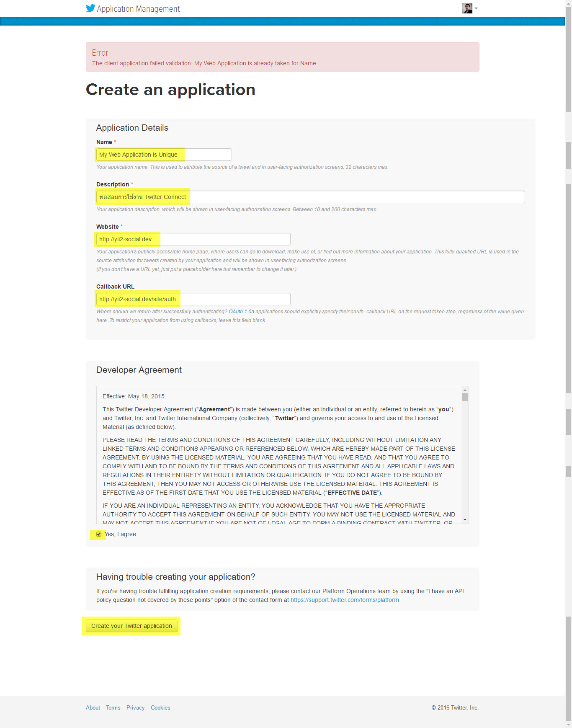Open the Terms footer link

click(113, 707)
